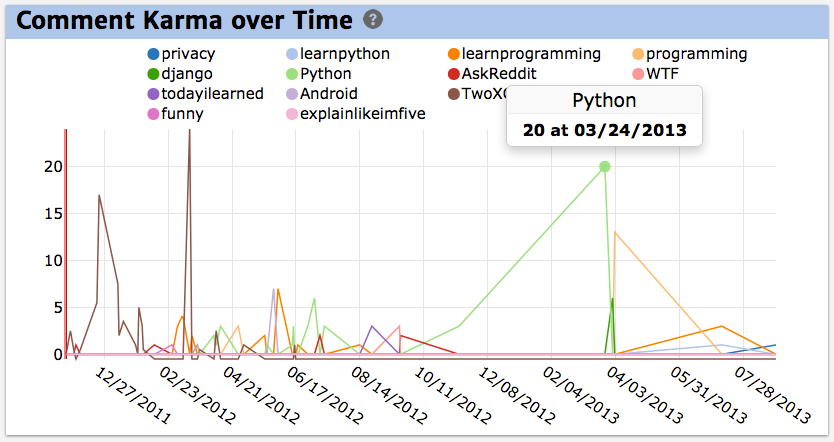Click the programming peak at 13
The height and width of the screenshot is (442, 834).
pyautogui.click(x=615, y=232)
